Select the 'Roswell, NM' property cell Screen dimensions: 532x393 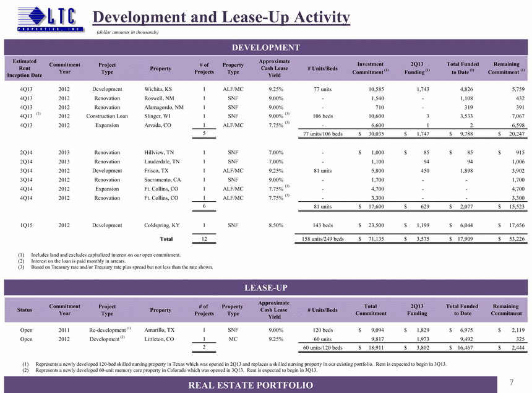click(159, 98)
